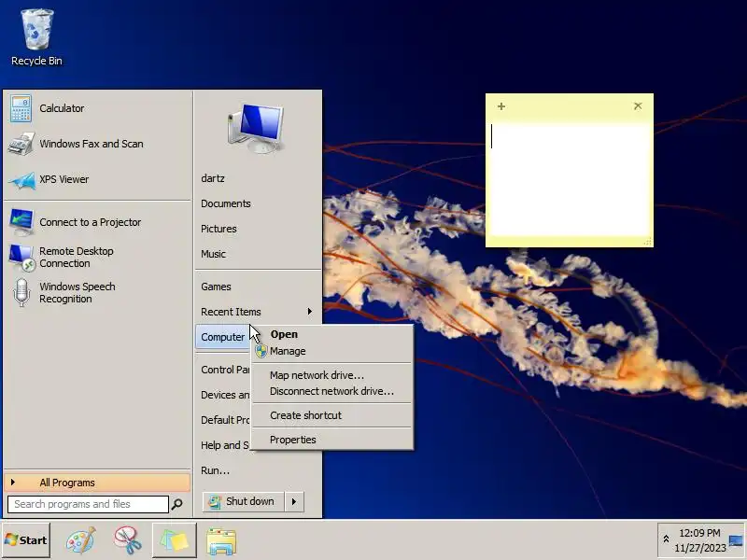Click inside the sticky note text area
Viewport: 747px width, 560px height.
click(x=570, y=179)
